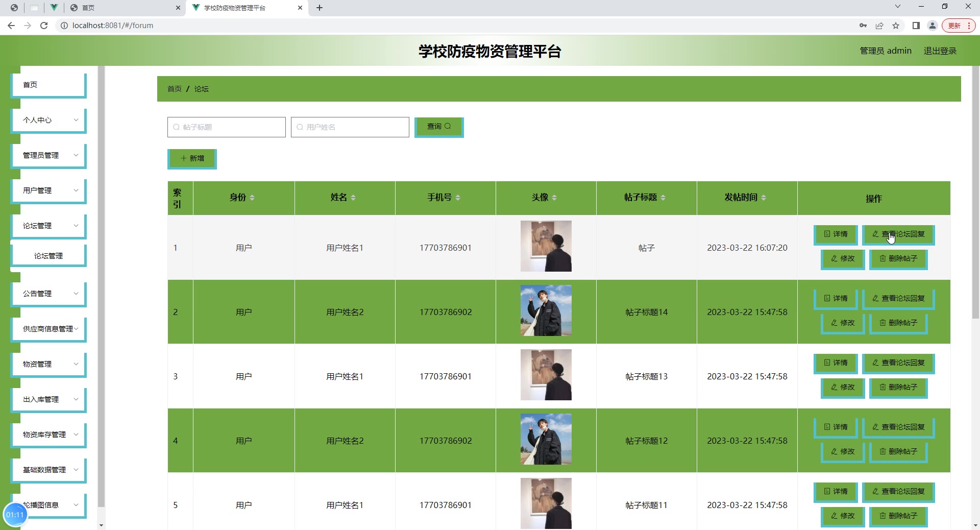Click 修改 for 帖子标题14 row

coord(843,323)
